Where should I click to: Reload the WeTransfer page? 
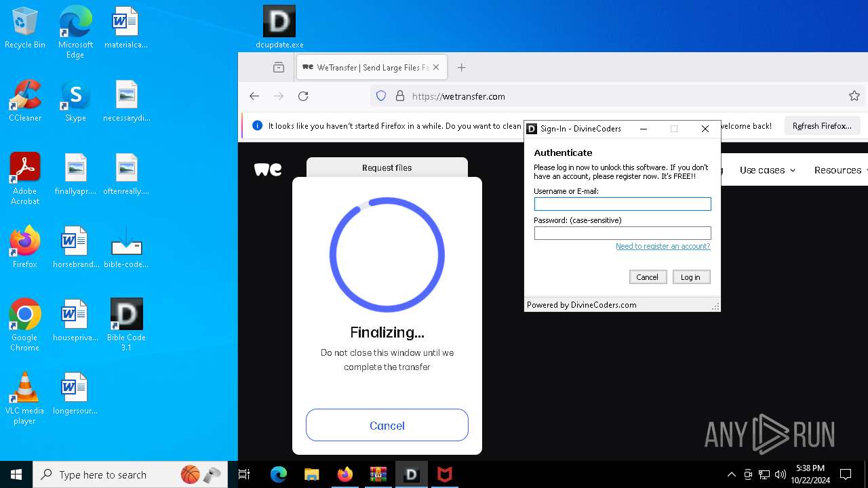point(303,96)
